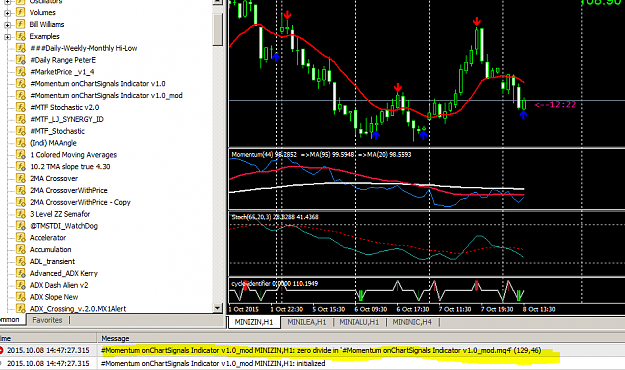625x370 pixels.
Task: Expand the Examples folder node
Action: (7, 37)
